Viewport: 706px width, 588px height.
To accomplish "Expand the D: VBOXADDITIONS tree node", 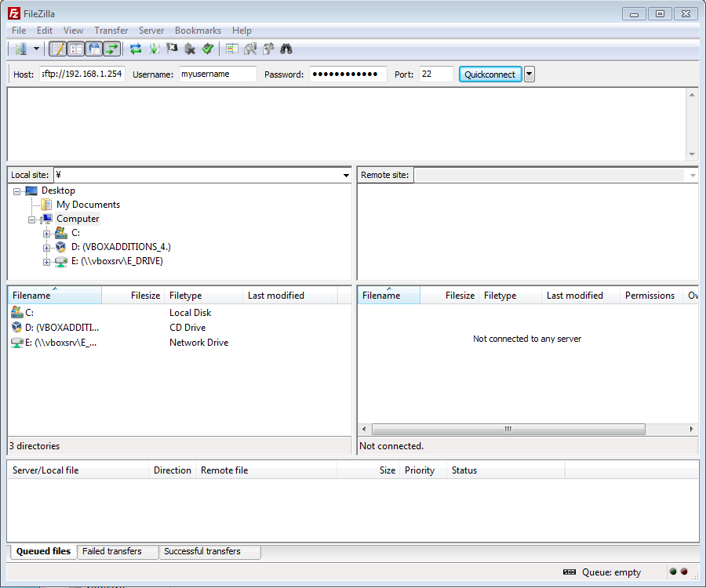I will pyautogui.click(x=46, y=248).
